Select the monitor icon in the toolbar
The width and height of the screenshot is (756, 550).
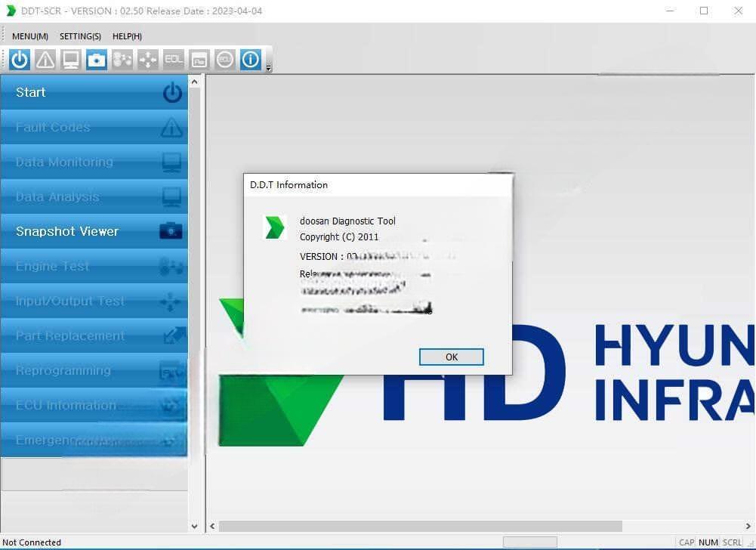click(71, 60)
